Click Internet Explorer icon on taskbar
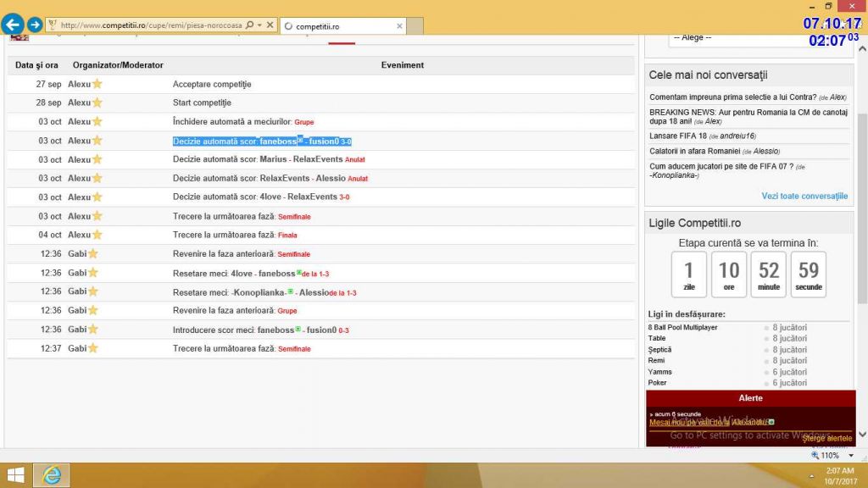Image resolution: width=868 pixels, height=488 pixels. (52, 475)
